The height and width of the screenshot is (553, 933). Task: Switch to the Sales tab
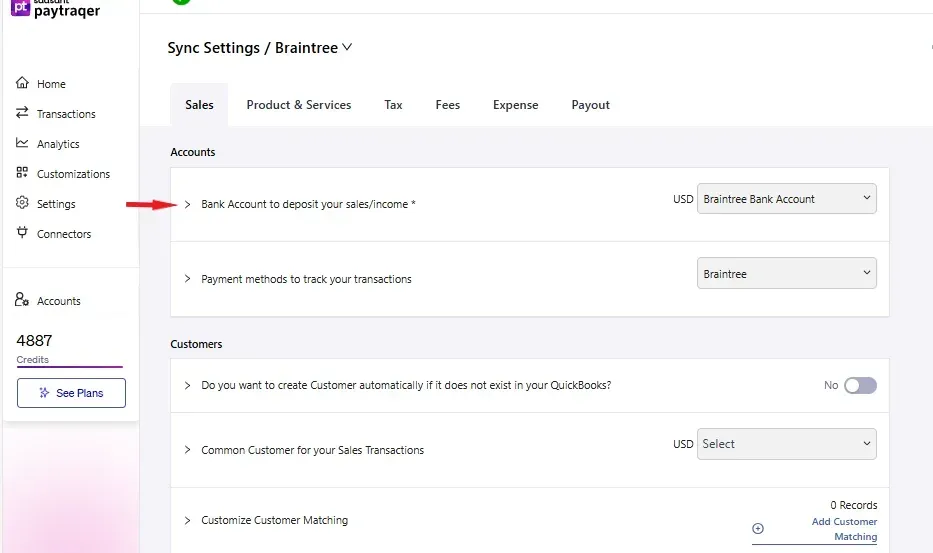tap(199, 105)
